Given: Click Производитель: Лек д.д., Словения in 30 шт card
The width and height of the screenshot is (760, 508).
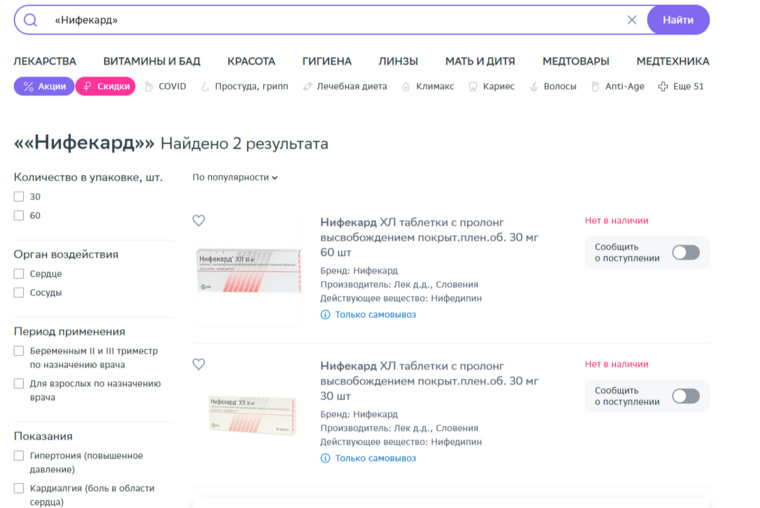Looking at the screenshot, I should [x=399, y=428].
